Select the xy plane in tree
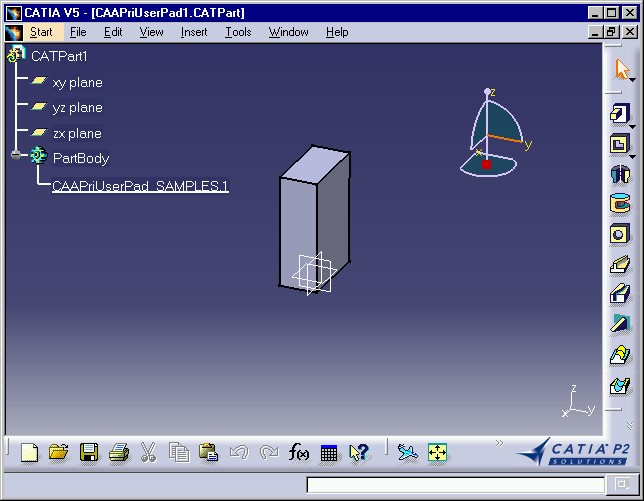The image size is (644, 501). [x=77, y=83]
